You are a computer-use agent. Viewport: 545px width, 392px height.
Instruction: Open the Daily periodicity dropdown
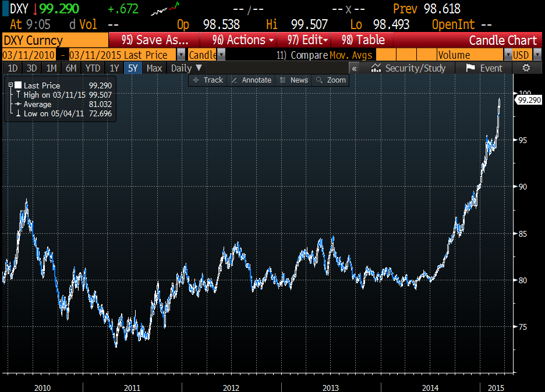pyautogui.click(x=186, y=68)
